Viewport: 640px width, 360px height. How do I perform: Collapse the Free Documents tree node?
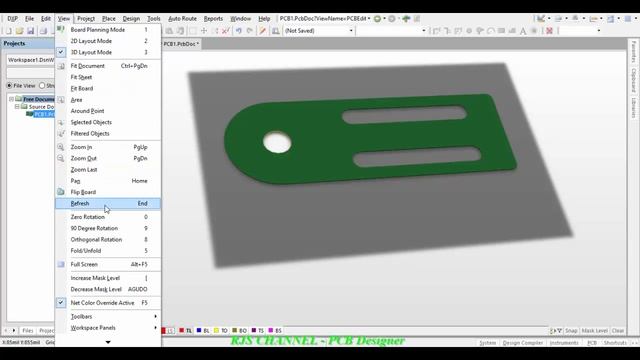point(11,99)
